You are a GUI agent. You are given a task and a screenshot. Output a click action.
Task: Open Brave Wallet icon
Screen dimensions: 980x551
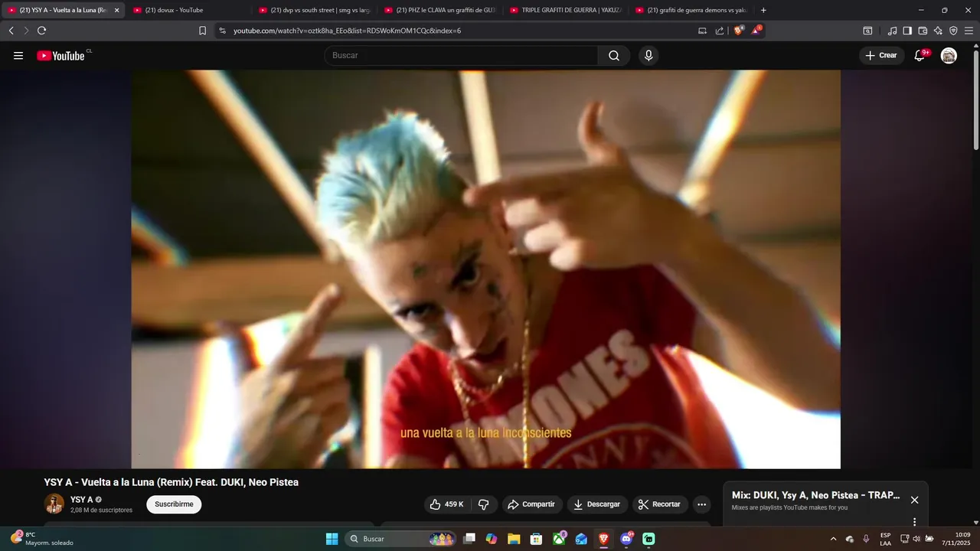pyautogui.click(x=923, y=31)
